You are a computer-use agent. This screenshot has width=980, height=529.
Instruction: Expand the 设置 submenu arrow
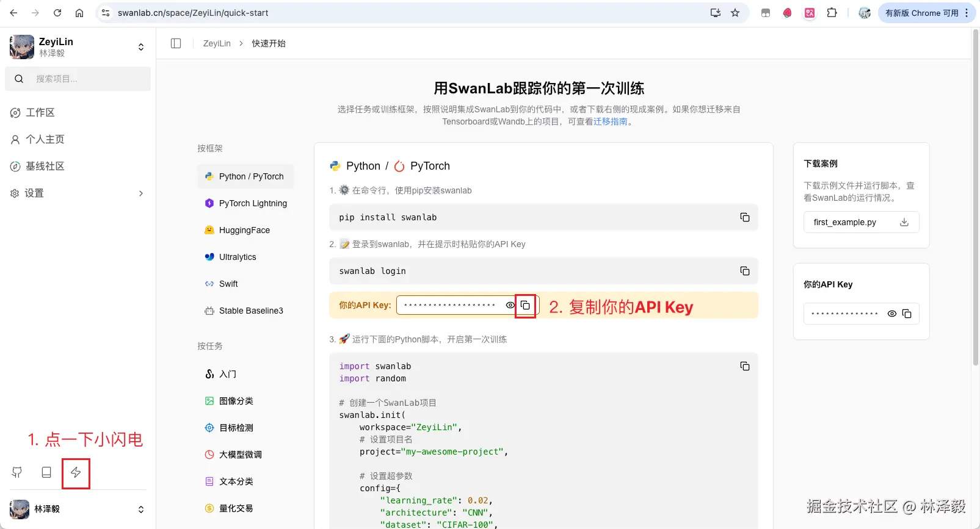141,193
